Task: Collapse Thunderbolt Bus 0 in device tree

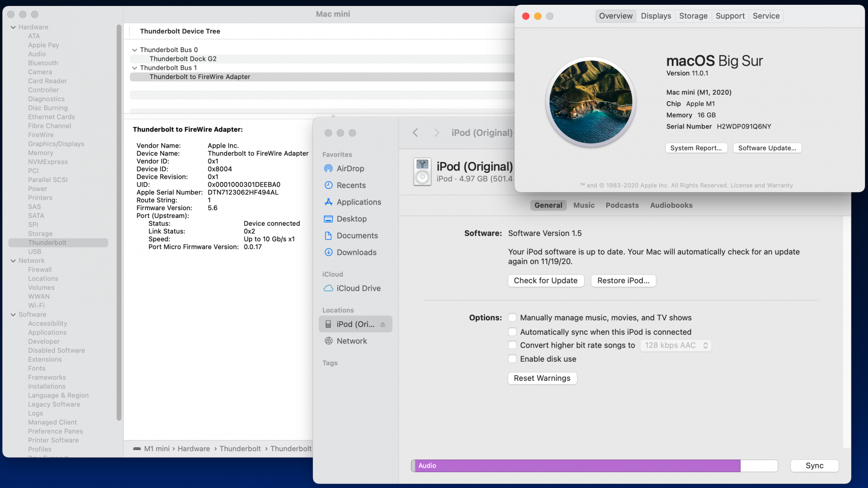Action: click(x=135, y=50)
